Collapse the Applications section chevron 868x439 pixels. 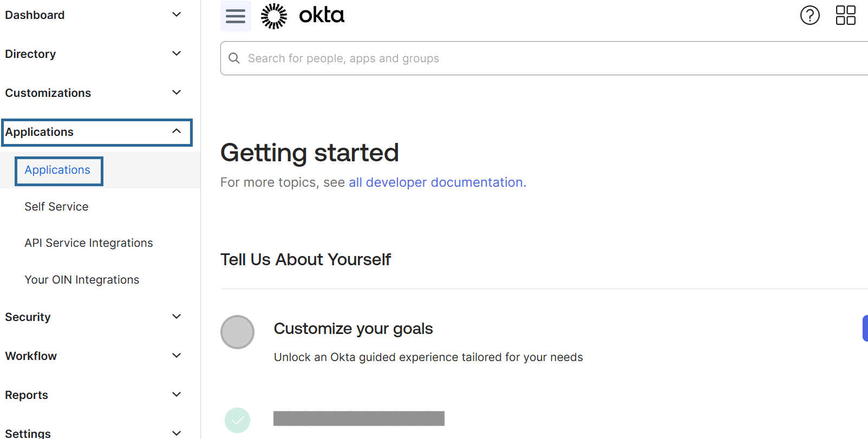click(177, 132)
